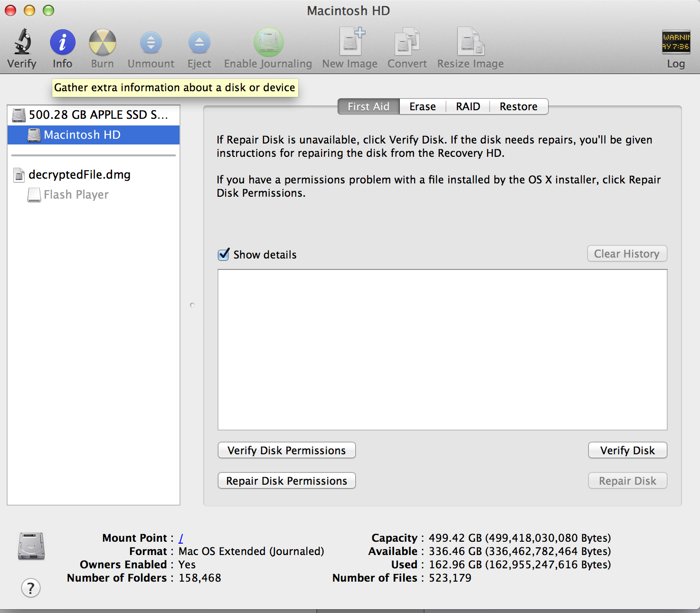Click the Verify Disk button
The image size is (700, 613).
pos(627,450)
